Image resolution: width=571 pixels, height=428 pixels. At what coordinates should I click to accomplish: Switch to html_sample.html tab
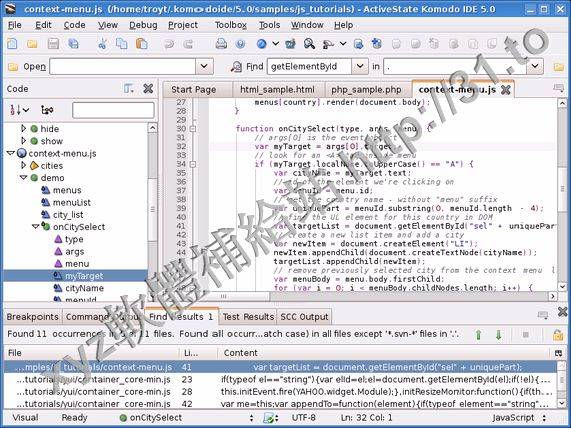[x=277, y=90]
